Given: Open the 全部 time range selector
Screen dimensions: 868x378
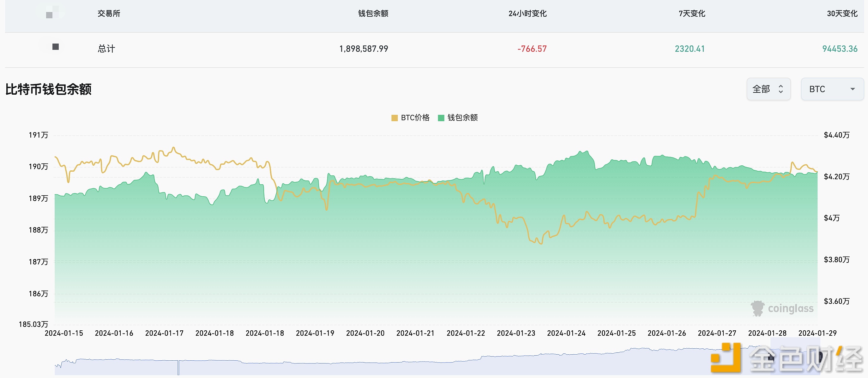Looking at the screenshot, I should point(769,89).
